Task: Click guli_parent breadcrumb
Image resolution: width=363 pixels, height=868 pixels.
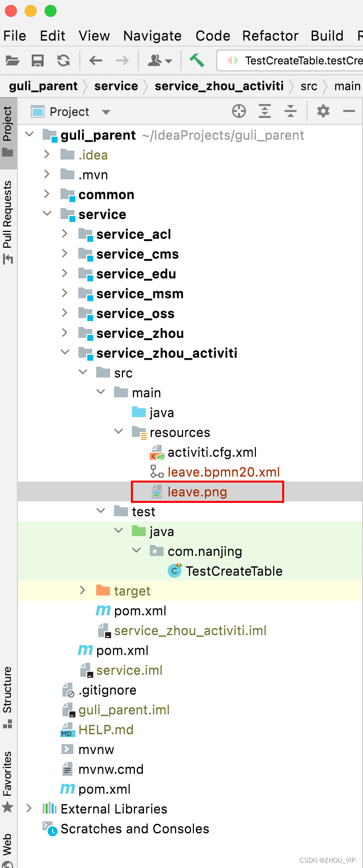Action: coord(43,86)
